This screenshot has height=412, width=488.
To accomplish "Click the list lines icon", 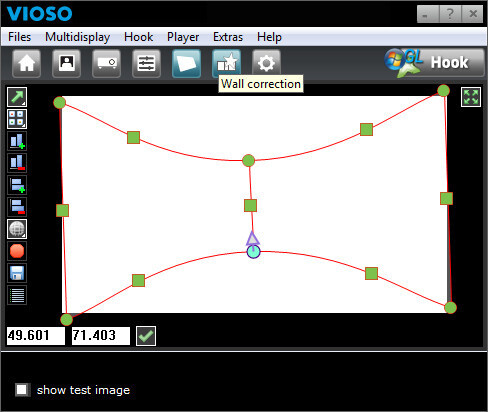I will pos(17,295).
